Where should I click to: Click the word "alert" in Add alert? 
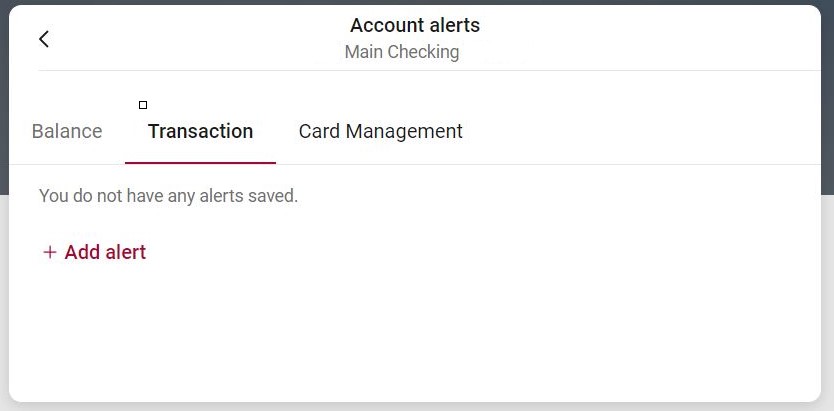pyautogui.click(x=126, y=253)
